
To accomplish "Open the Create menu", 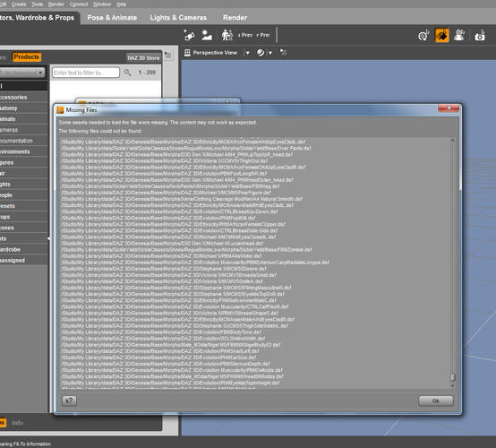I will point(19,4).
